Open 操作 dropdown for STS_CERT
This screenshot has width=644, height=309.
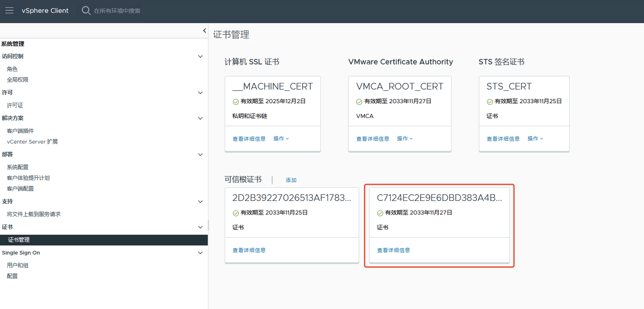[x=535, y=139]
